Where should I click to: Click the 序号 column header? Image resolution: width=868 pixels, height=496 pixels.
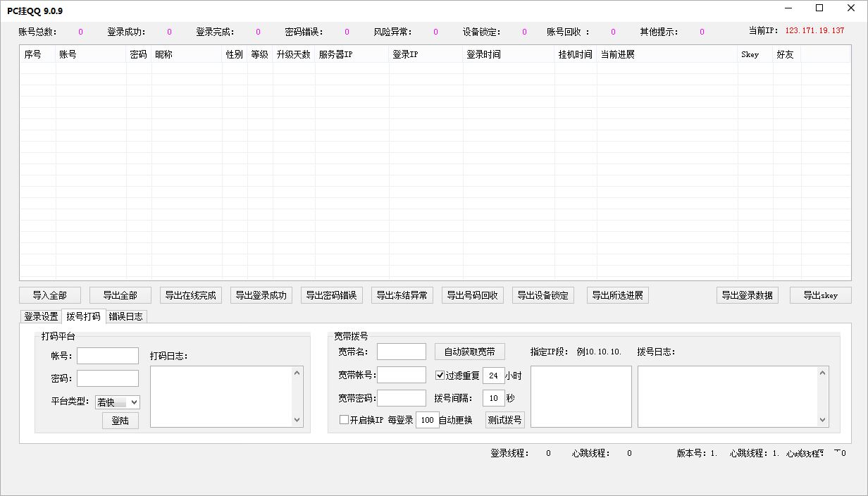point(38,54)
